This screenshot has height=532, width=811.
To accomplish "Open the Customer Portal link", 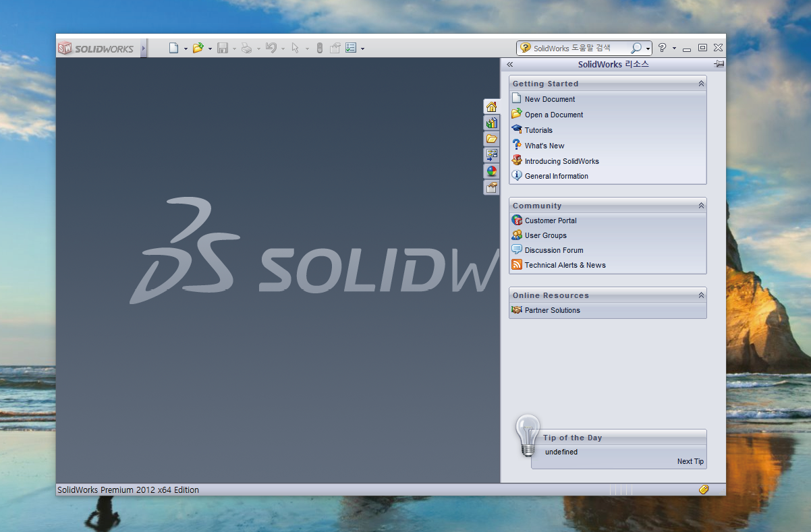I will pyautogui.click(x=551, y=220).
